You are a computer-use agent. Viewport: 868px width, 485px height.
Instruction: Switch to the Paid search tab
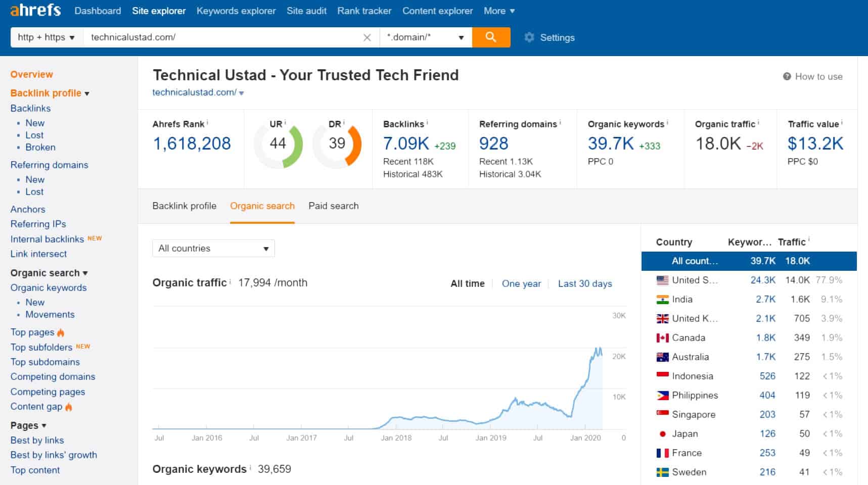(334, 206)
